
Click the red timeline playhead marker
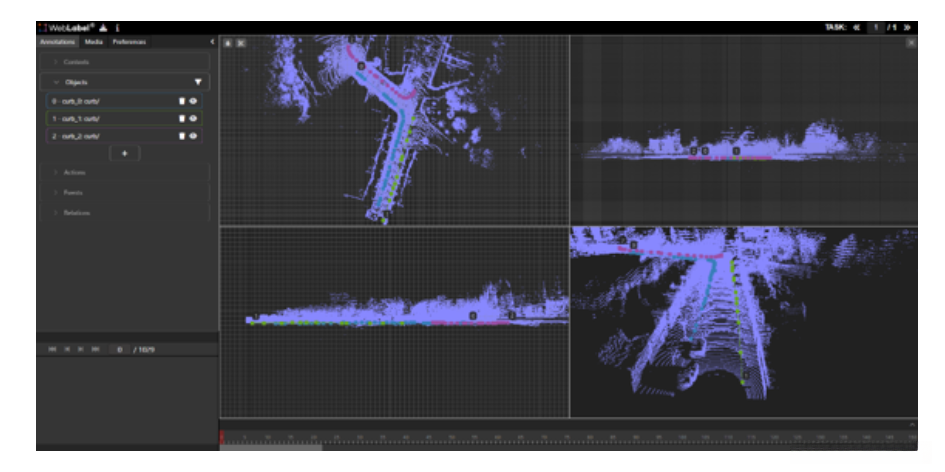pos(222,437)
